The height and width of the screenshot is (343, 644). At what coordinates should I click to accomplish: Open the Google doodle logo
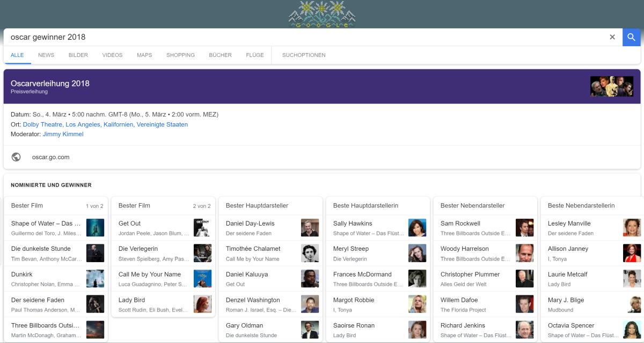[322, 14]
